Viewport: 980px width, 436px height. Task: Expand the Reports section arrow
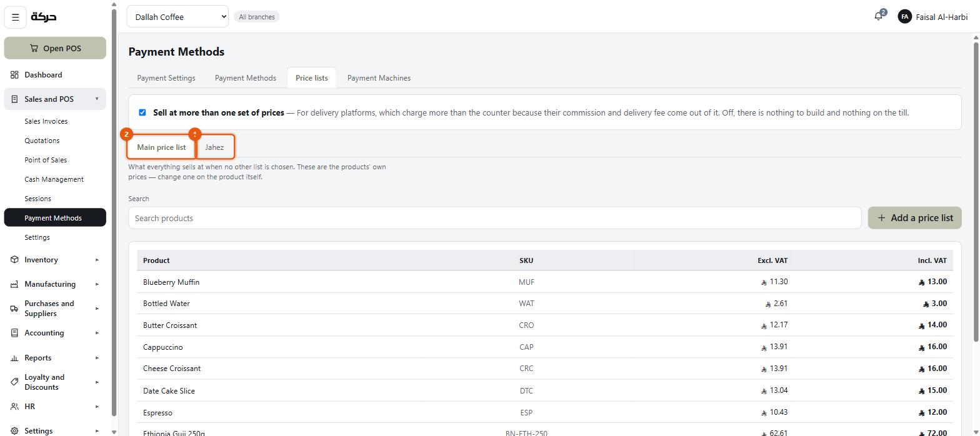[97, 358]
